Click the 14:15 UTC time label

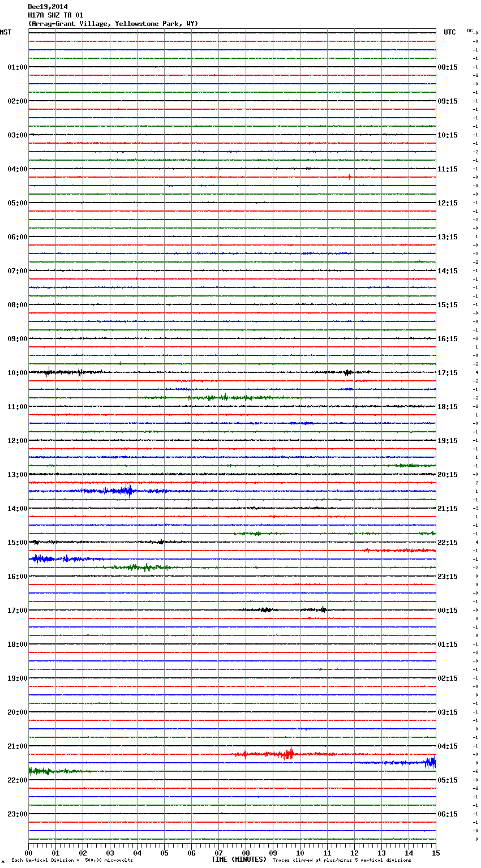448,271
